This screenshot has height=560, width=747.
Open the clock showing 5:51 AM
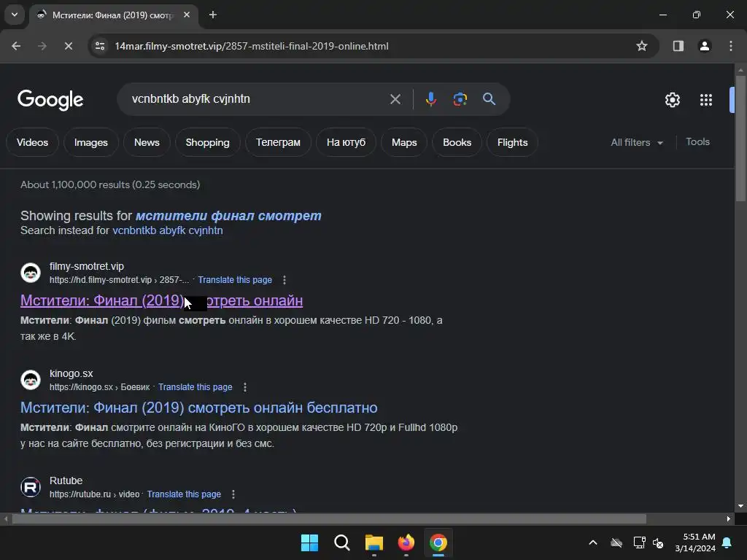[695, 542]
